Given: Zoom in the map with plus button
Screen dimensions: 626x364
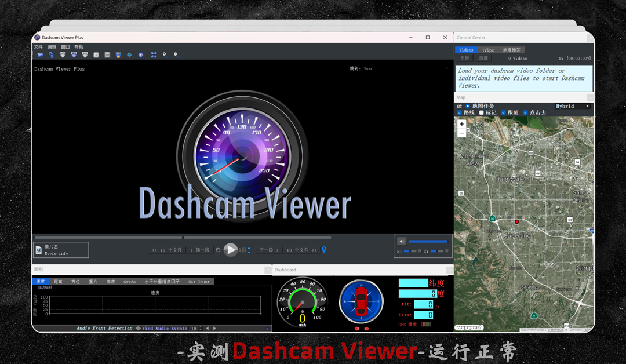Looking at the screenshot, I should tap(462, 124).
